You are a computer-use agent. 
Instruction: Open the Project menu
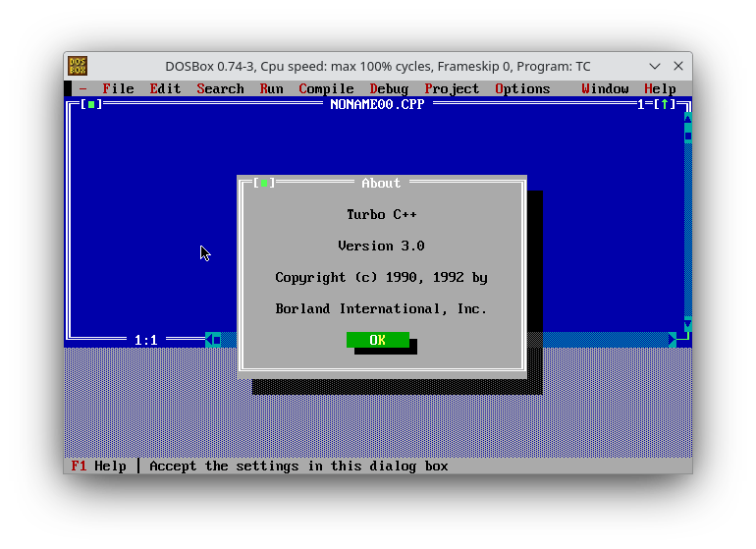452,88
